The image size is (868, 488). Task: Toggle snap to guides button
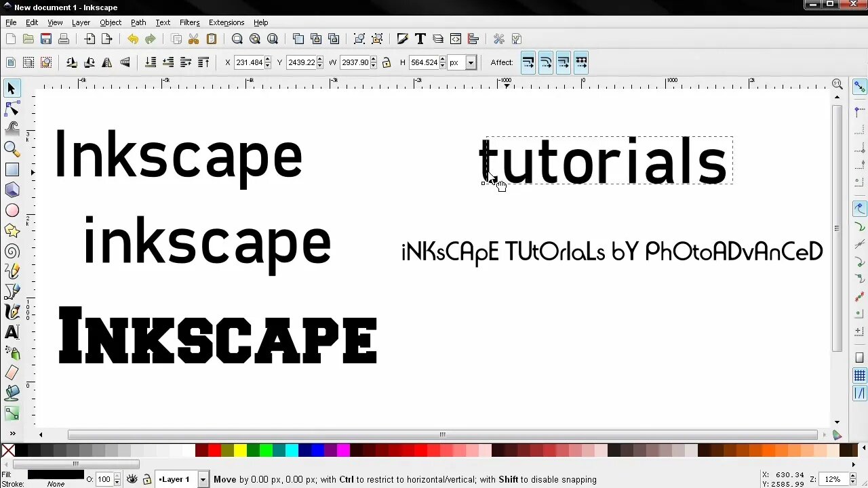859,393
